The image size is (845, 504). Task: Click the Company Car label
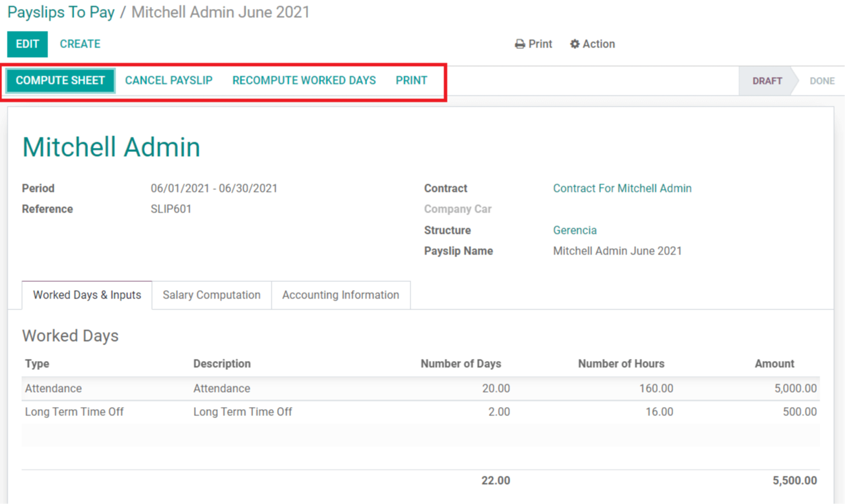coord(458,209)
